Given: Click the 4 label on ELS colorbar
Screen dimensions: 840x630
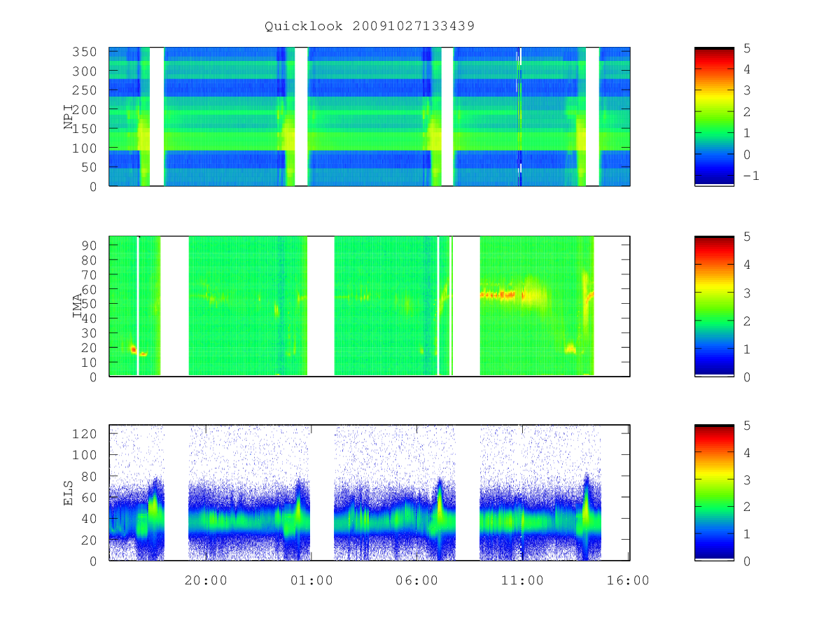Looking at the screenshot, I should pos(746,452).
